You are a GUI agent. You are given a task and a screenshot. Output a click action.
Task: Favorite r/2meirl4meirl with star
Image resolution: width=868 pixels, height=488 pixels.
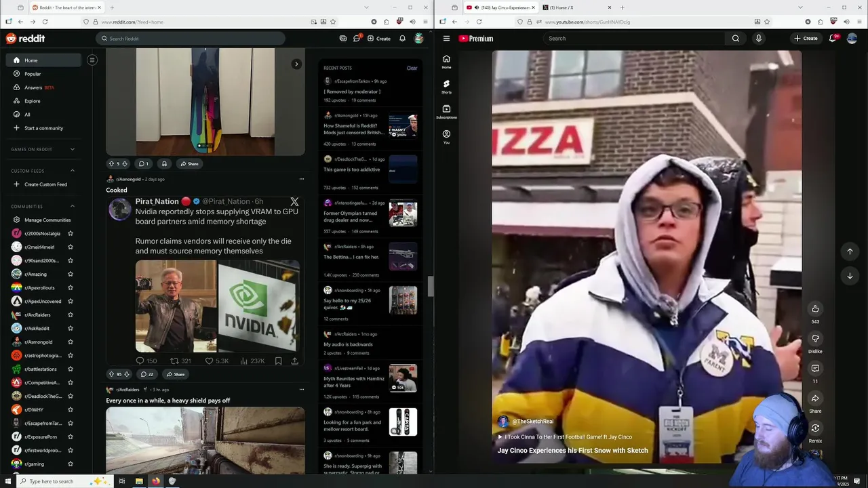[x=70, y=247]
